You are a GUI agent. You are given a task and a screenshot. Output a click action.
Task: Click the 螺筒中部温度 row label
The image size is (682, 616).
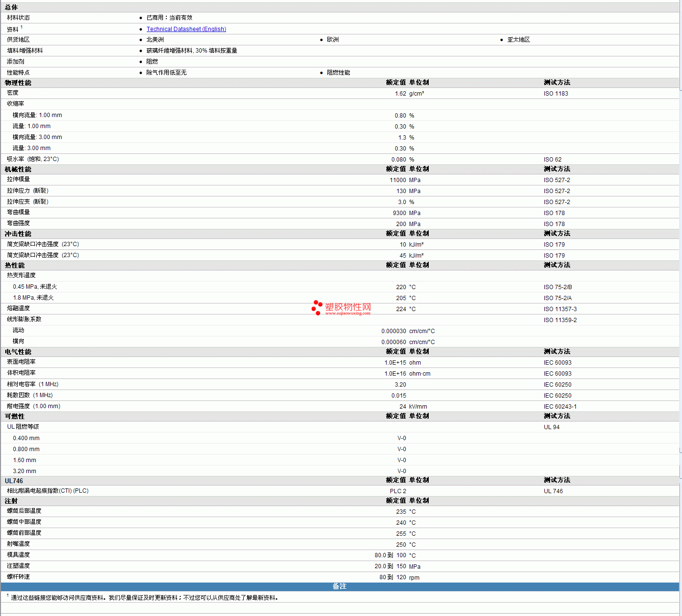[x=24, y=522]
